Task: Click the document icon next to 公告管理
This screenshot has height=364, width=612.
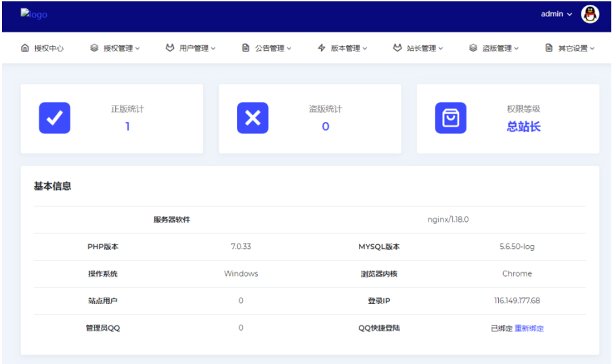Action: tap(246, 48)
